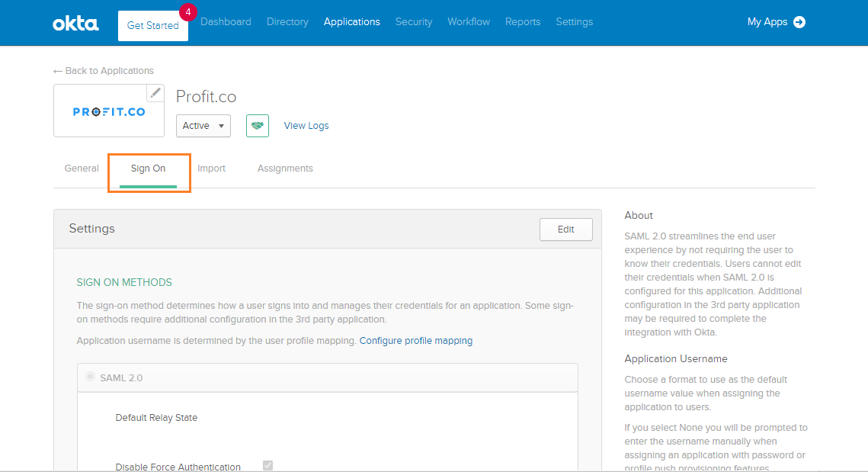
Task: Open the Workflow menu
Action: pyautogui.click(x=468, y=21)
